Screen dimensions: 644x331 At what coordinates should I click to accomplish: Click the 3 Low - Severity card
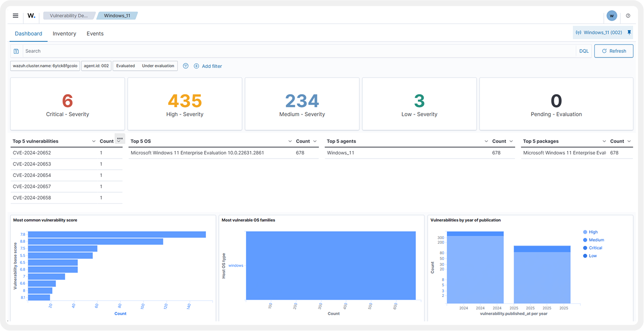[419, 104]
